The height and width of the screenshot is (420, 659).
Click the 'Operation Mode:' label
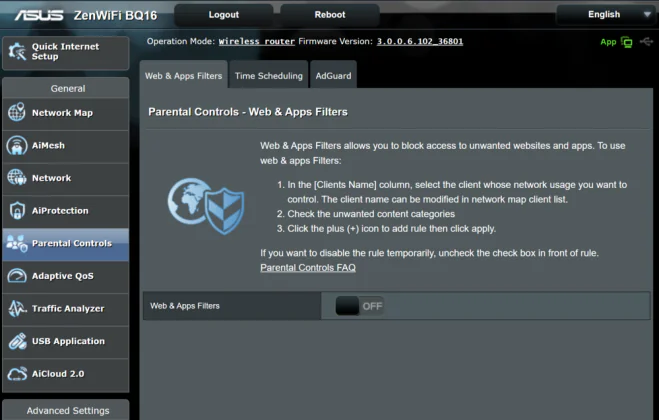pos(181,42)
